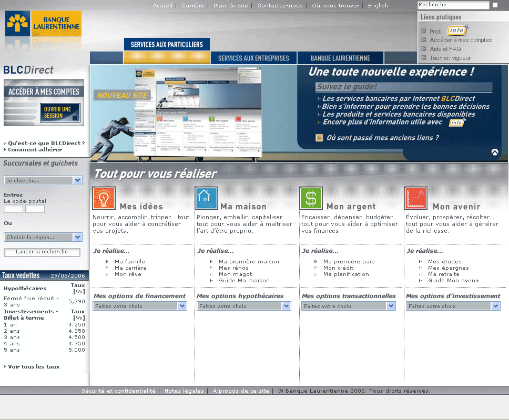Open 'À propos de ce site' footer link
509x420 pixels.
(x=241, y=391)
